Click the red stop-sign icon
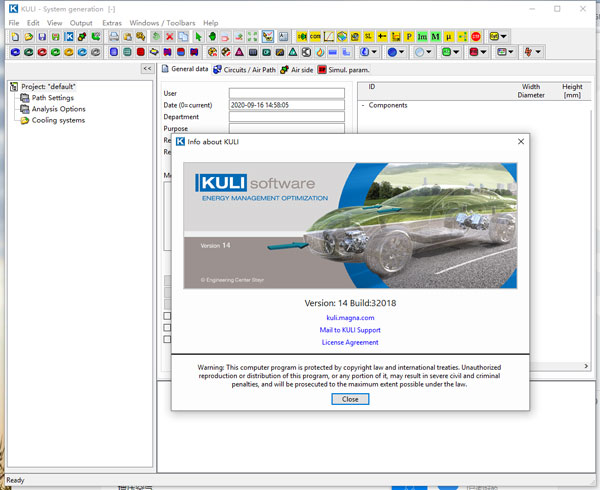The height and width of the screenshot is (490, 600). (x=476, y=37)
